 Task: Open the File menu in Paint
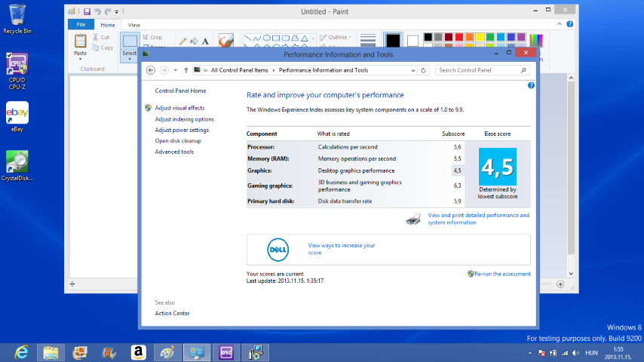pyautogui.click(x=80, y=25)
